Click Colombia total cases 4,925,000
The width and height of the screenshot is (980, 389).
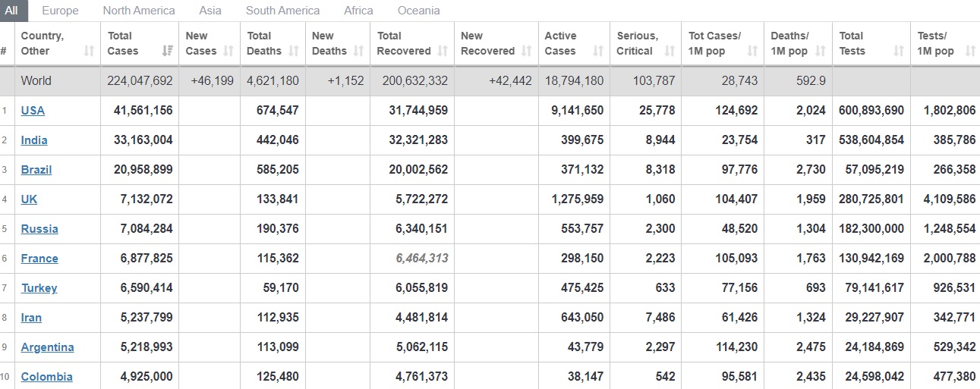tap(147, 376)
